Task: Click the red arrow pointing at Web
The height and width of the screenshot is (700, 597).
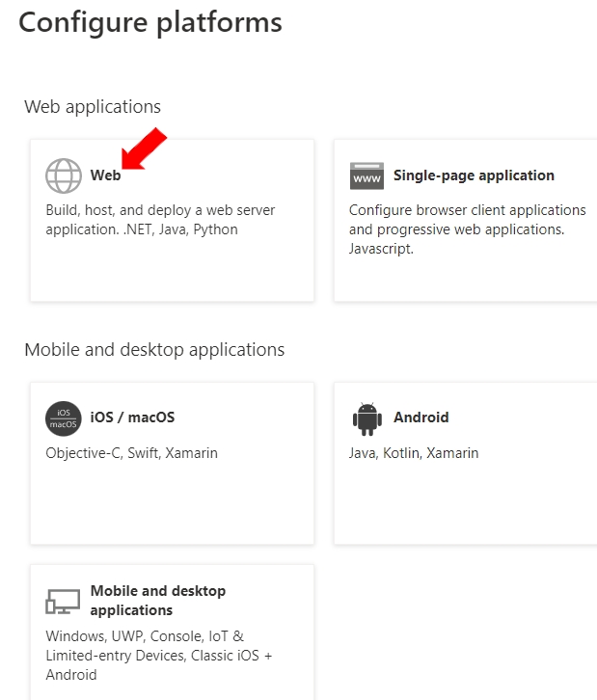Action: [143, 150]
